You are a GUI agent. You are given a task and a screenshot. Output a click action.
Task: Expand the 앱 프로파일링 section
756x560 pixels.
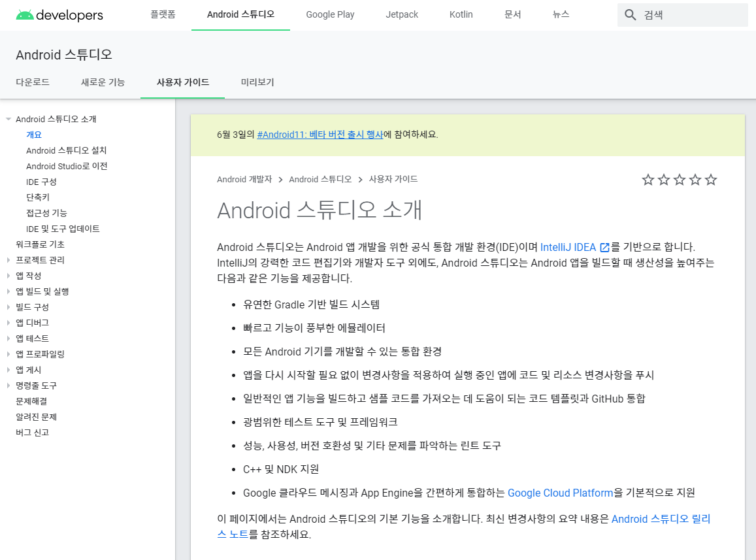pos(8,354)
